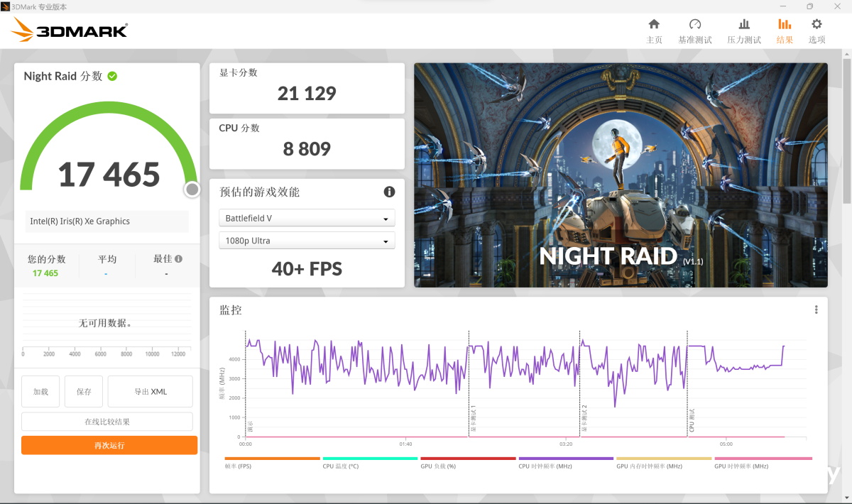Open the three-dot menu in monitoring panel
The width and height of the screenshot is (852, 504).
tap(816, 309)
